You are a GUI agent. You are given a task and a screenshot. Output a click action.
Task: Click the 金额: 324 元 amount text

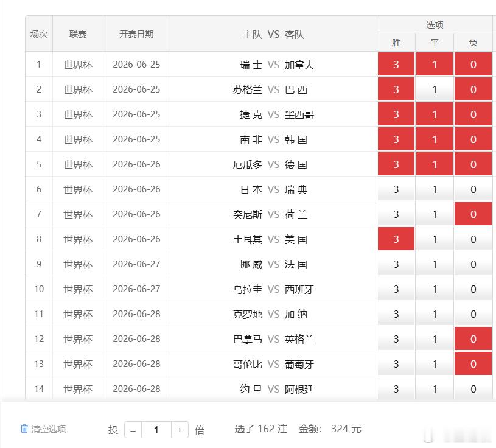tap(330, 429)
